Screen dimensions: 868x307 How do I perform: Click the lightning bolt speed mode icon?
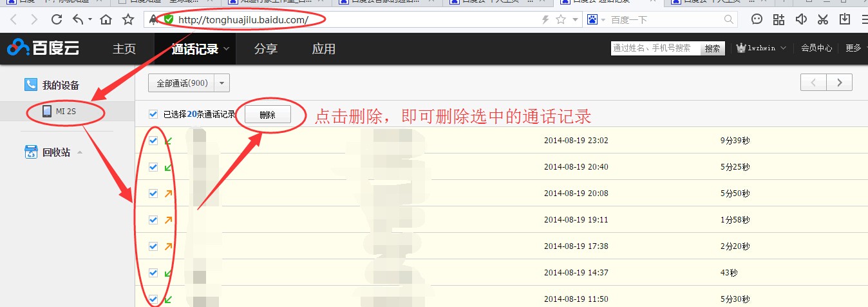coord(545,19)
